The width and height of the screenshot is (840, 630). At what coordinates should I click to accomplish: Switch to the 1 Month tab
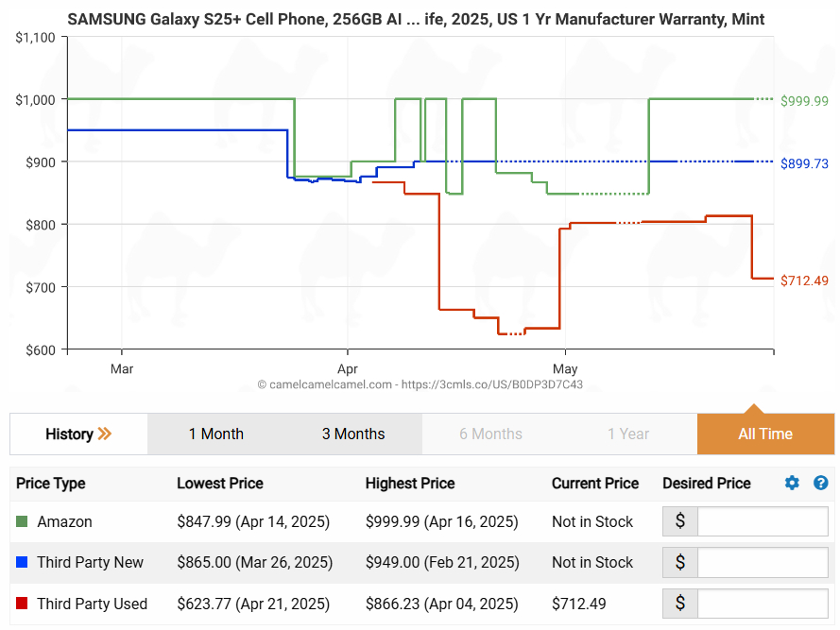click(216, 434)
